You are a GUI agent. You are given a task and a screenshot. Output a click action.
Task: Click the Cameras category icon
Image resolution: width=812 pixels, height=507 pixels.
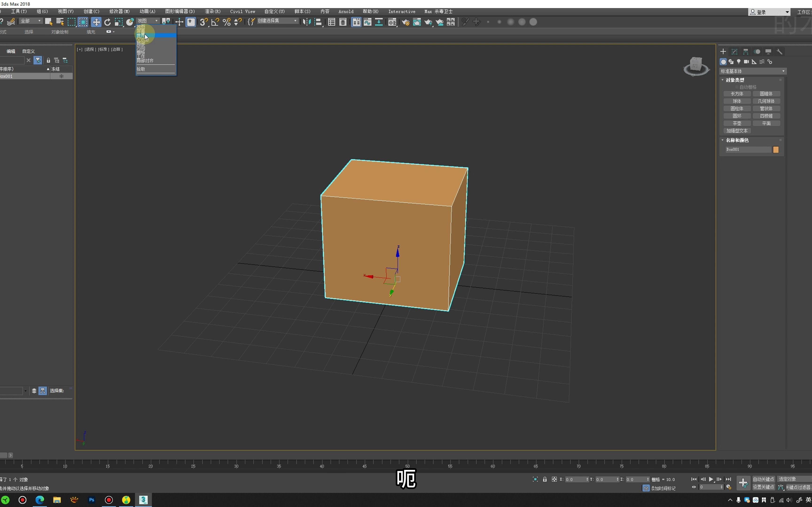(746, 62)
